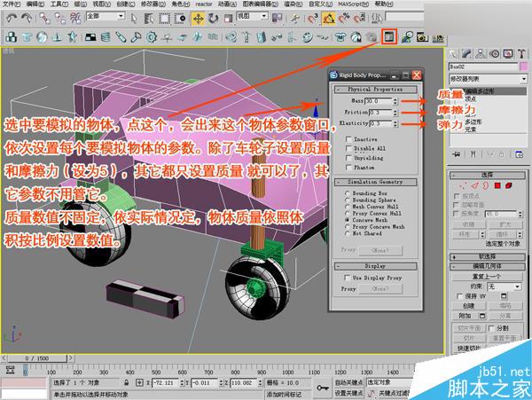532x400 pixels.
Task: Click the 0 / 1500 time slider
Action: [x=37, y=358]
